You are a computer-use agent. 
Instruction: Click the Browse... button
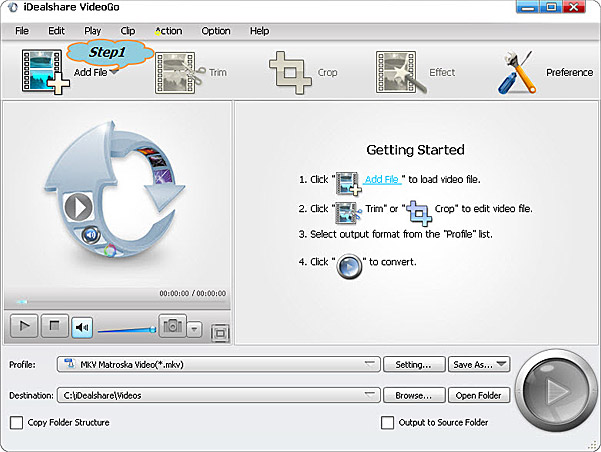[414, 395]
